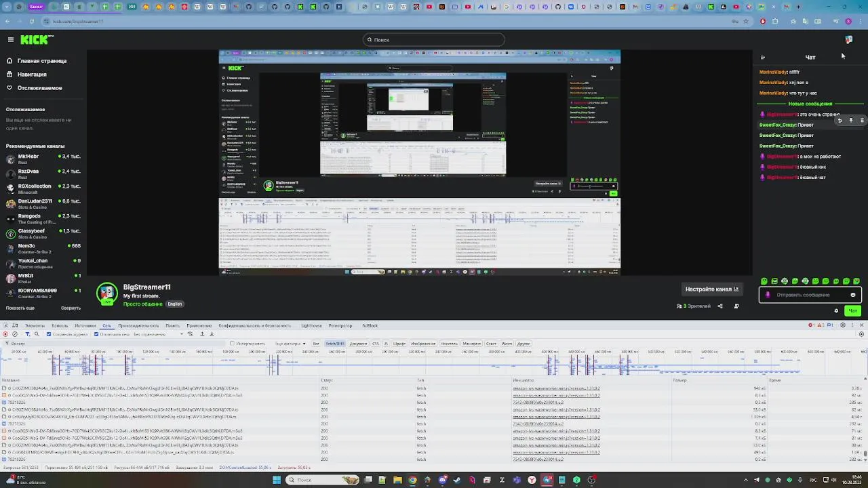Click Свернуть under recommended channels
The image size is (868, 488).
(x=71, y=308)
